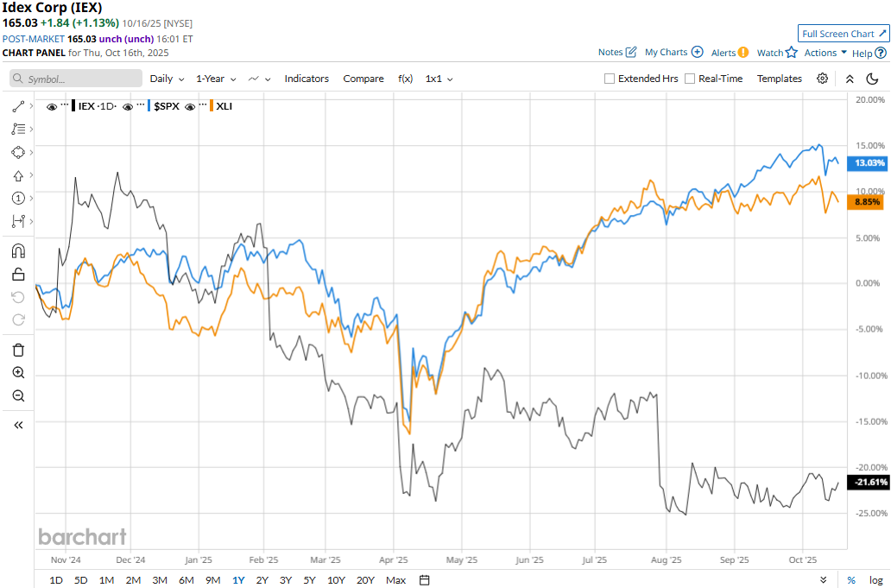Viewport: 891px width, 588px height.
Task: Open chart type line dropdown
Action: tap(259, 79)
